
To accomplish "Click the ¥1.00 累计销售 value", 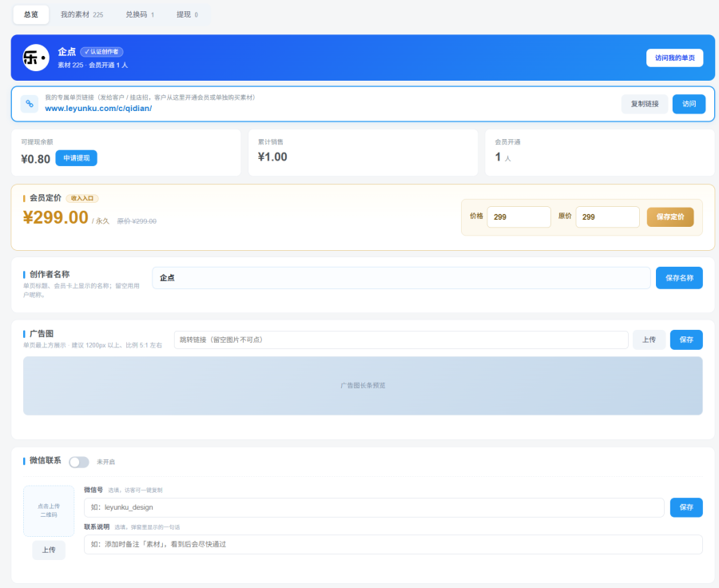I will (x=272, y=157).
